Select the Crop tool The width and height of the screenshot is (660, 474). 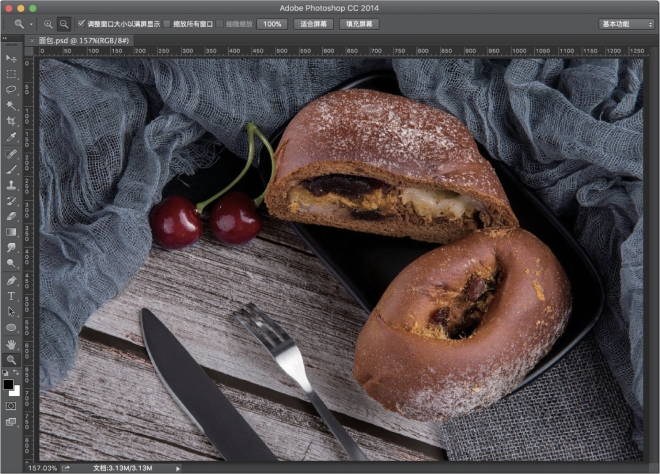[x=11, y=121]
